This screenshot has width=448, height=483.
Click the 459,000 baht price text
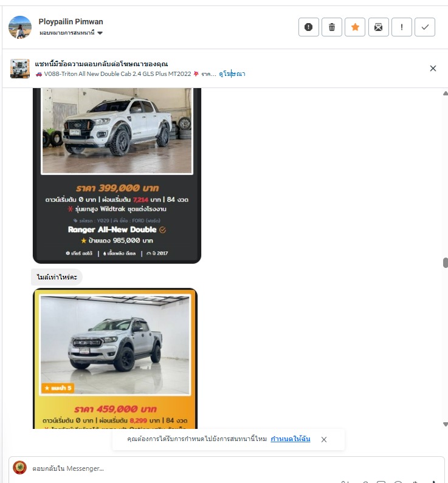[x=115, y=409]
